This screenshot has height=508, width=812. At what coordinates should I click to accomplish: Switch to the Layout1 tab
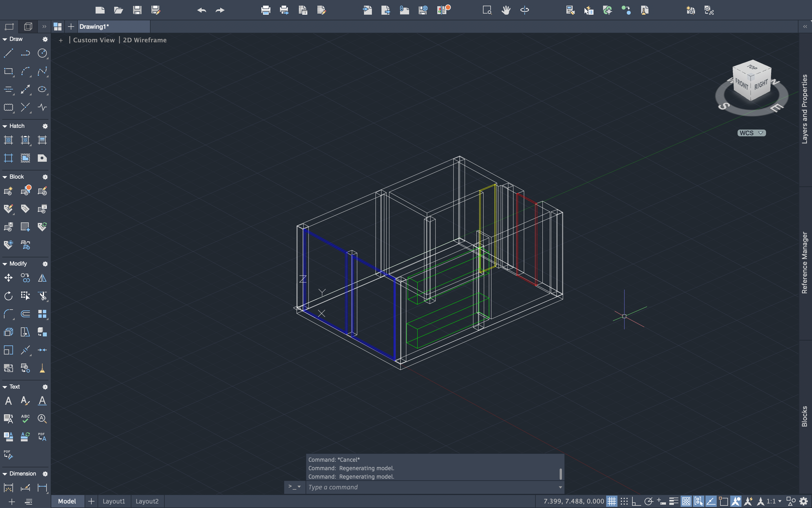click(114, 501)
